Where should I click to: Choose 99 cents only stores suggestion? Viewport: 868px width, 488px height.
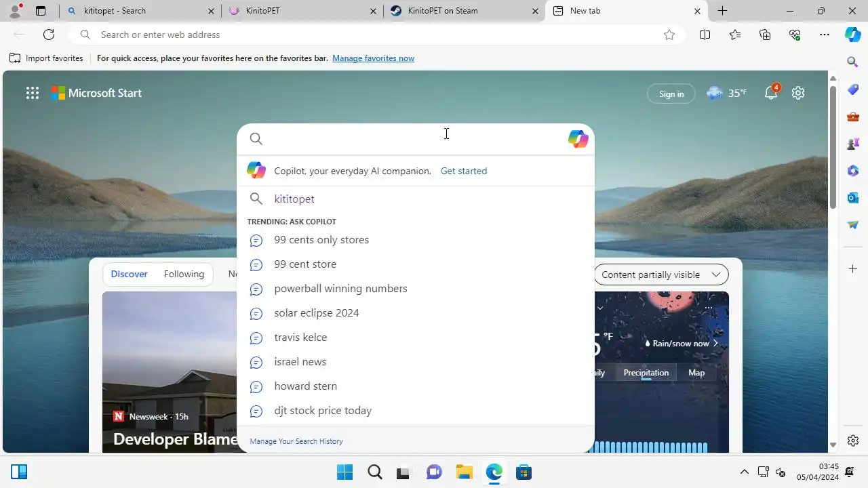coord(416,240)
